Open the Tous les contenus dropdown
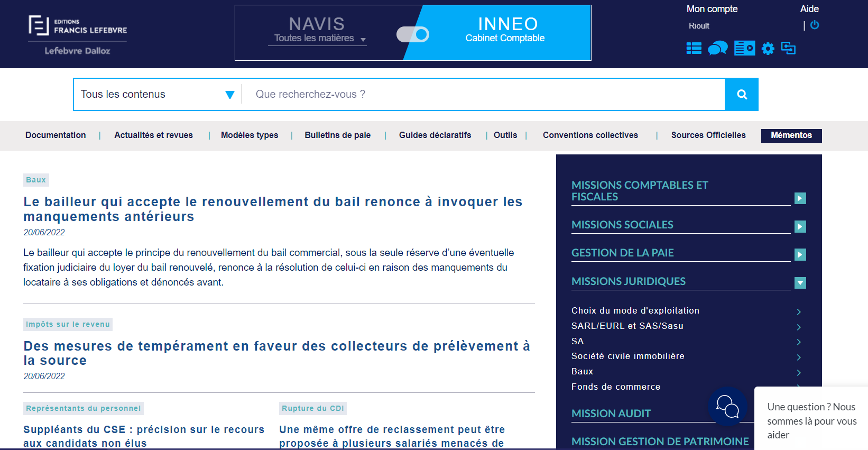Screen dimensions: 868x450 pos(157,94)
